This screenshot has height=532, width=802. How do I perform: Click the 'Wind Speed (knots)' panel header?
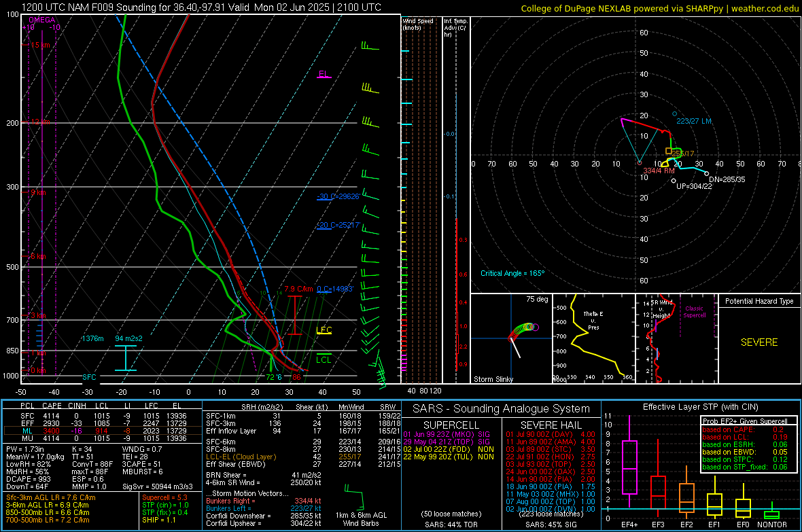(418, 24)
